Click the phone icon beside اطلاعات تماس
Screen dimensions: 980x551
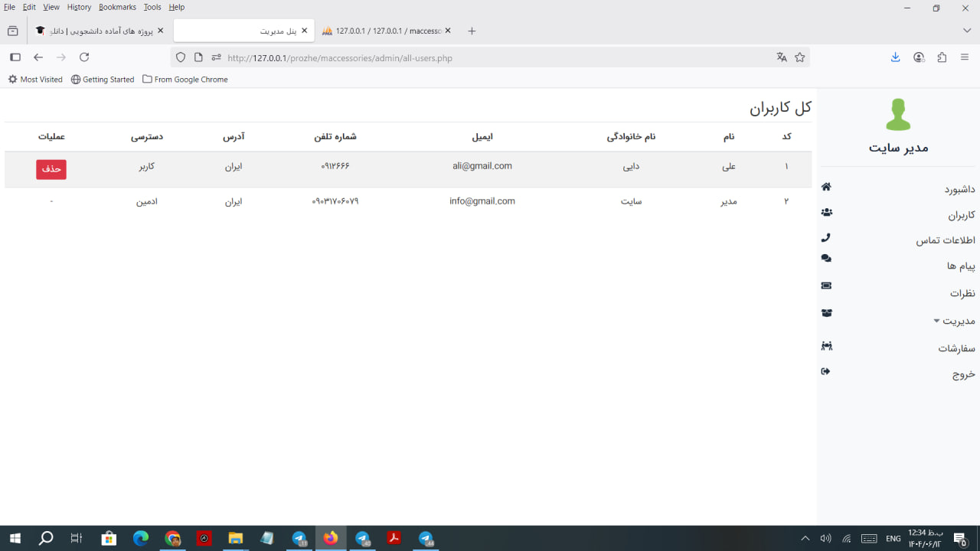825,237
